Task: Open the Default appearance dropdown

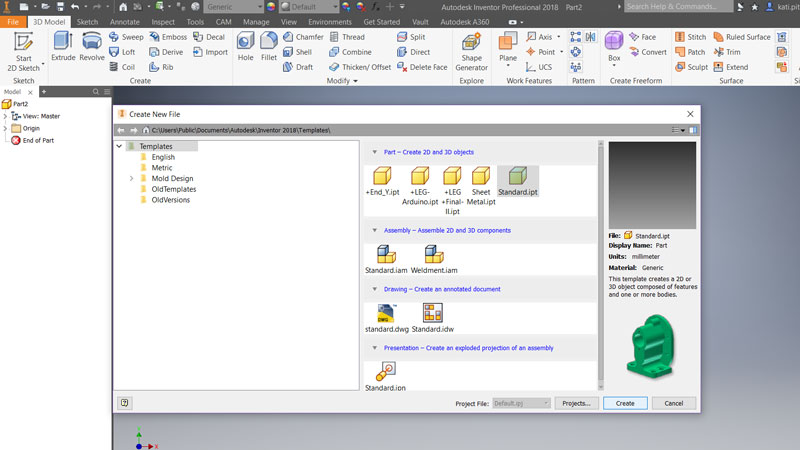Action: click(309, 7)
